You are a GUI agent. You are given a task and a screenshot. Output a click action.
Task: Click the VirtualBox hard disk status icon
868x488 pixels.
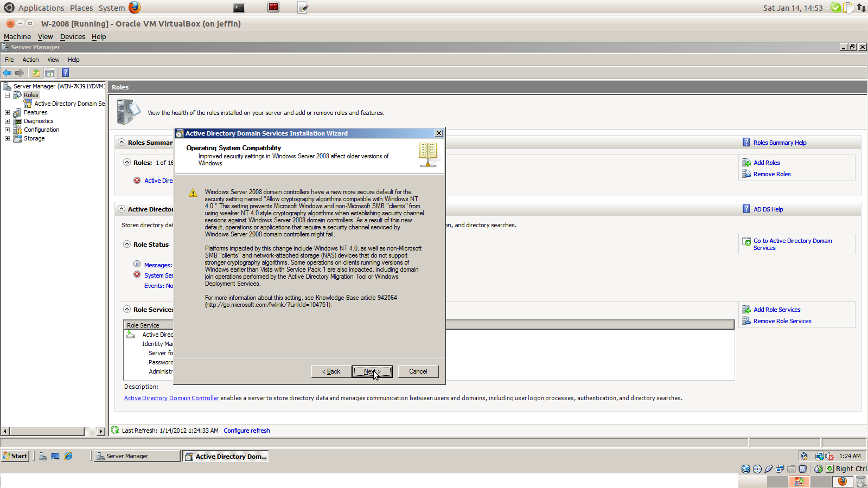pyautogui.click(x=746, y=469)
